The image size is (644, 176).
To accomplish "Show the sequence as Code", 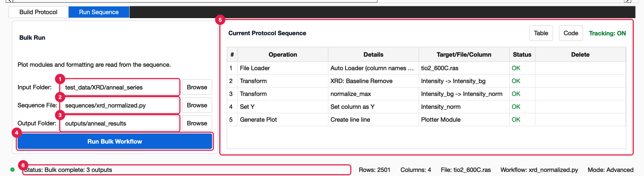I will [x=571, y=33].
